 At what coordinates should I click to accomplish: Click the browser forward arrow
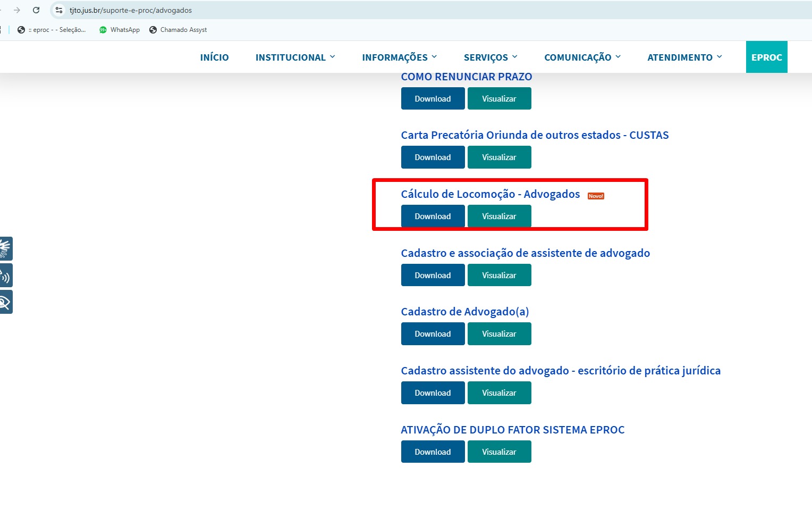coord(17,10)
